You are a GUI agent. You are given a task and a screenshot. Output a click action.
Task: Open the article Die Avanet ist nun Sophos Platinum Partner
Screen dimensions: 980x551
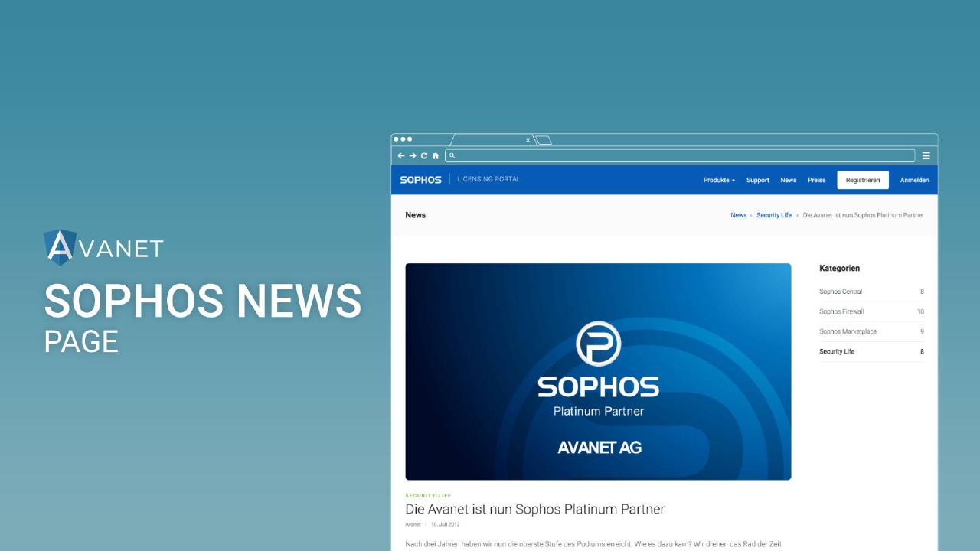coord(534,509)
